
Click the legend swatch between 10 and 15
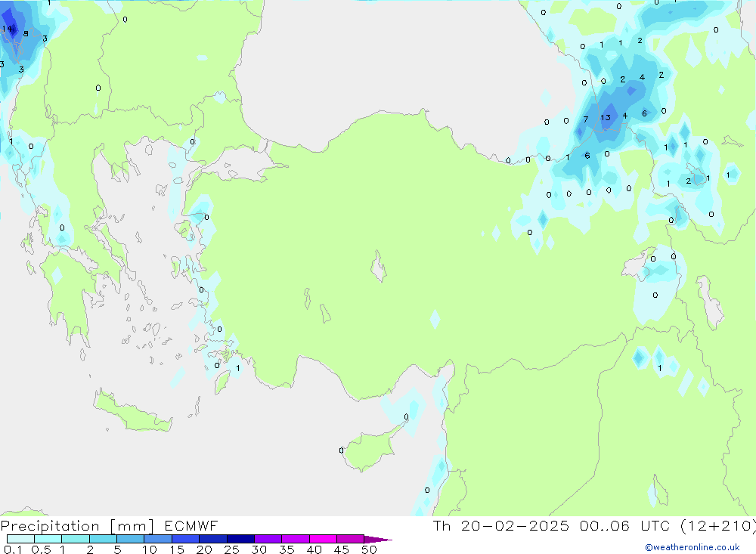(158, 539)
